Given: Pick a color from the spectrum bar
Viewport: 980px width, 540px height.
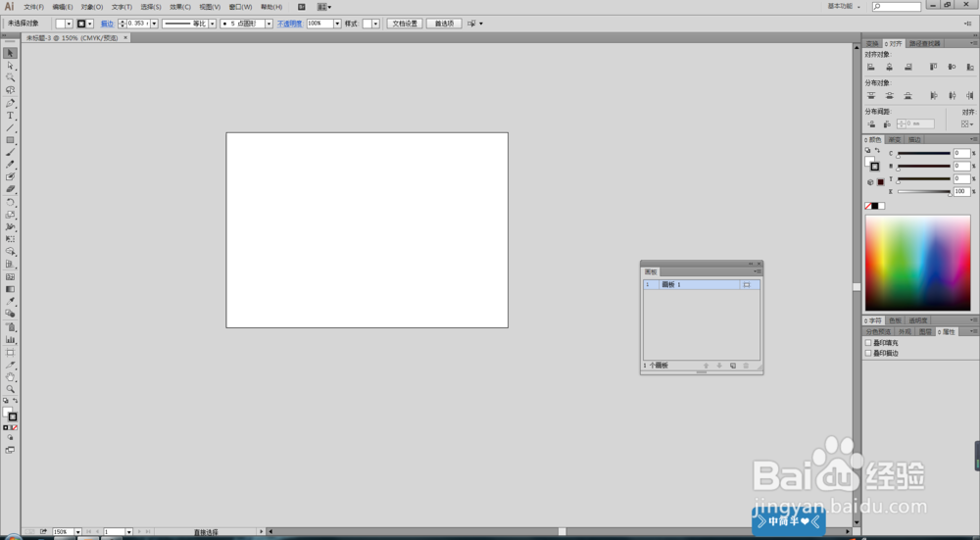Looking at the screenshot, I should tap(917, 263).
